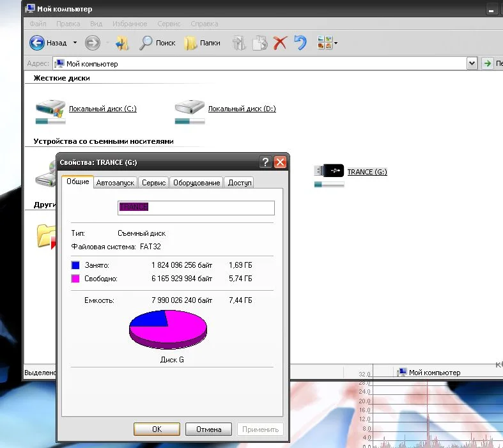
Task: Click the help question mark button in dialog
Action: coord(265,162)
